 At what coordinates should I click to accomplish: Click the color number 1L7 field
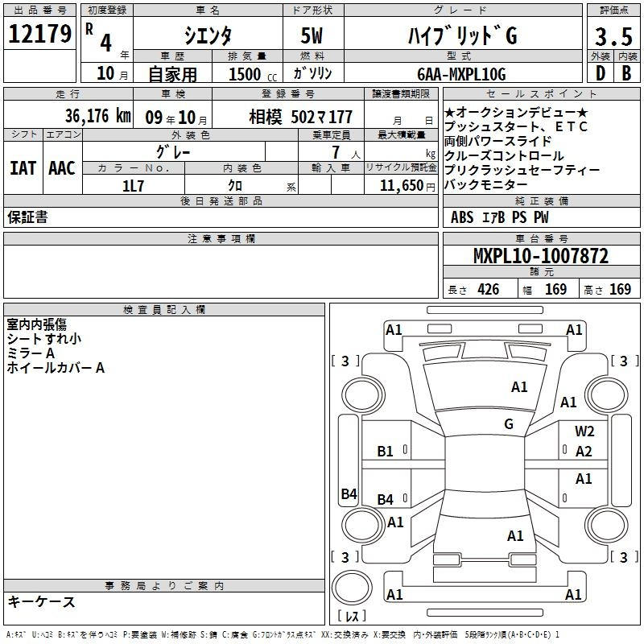point(133,185)
